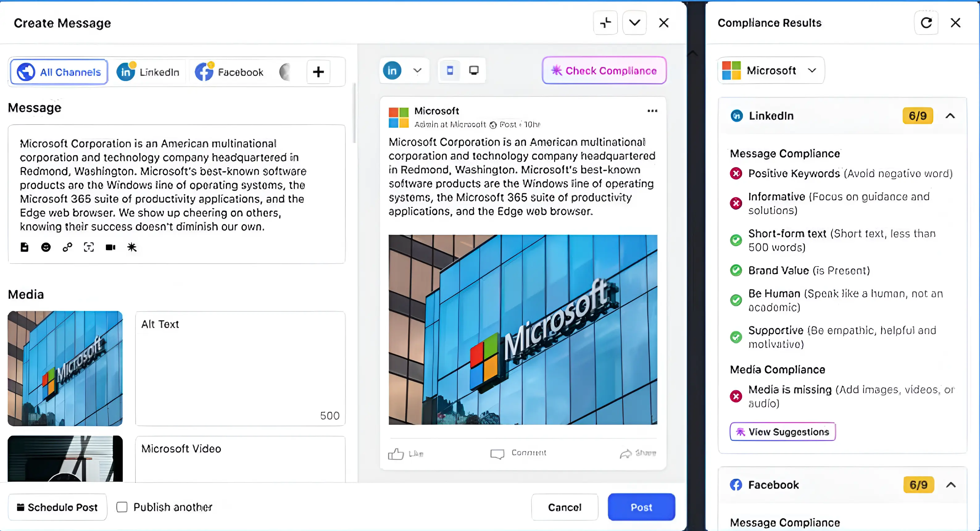
Task: Switch preview to desktop view
Action: (474, 70)
